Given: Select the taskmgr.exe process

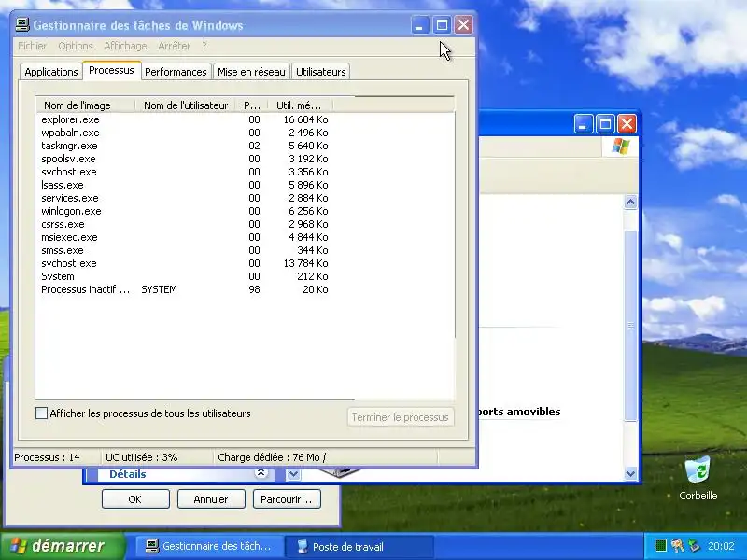Looking at the screenshot, I should coord(185,146).
